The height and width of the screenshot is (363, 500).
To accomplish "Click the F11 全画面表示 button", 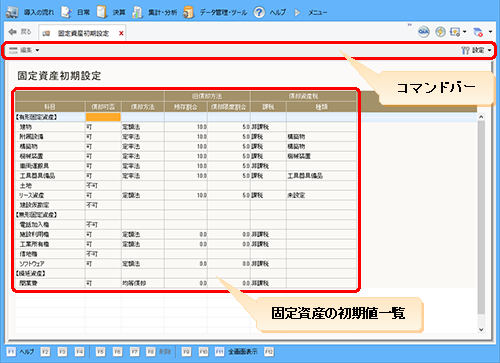I will coord(236,352).
